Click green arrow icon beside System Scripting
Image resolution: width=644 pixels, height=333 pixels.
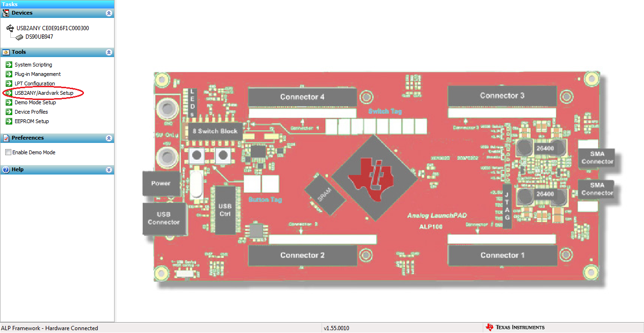pos(9,65)
